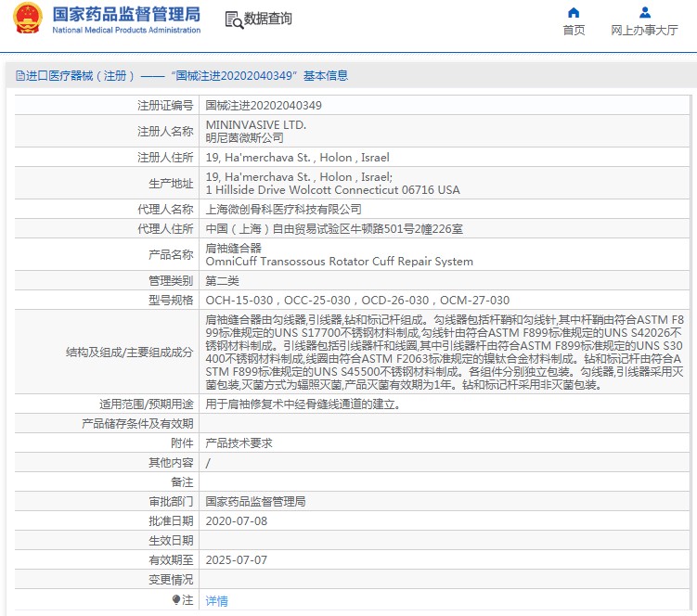Click the 变更情况 label
The height and width of the screenshot is (616, 697).
(171, 580)
